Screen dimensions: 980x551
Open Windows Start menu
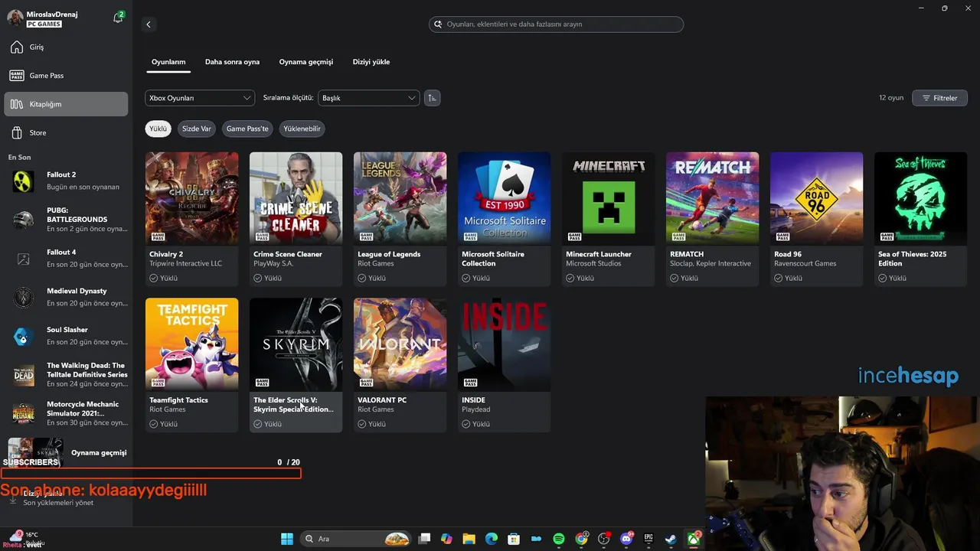coord(287,539)
